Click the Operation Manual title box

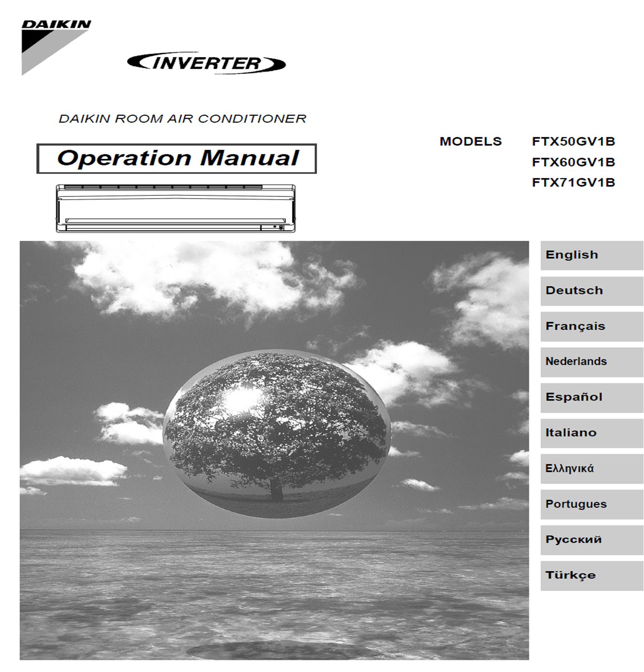[x=177, y=159]
